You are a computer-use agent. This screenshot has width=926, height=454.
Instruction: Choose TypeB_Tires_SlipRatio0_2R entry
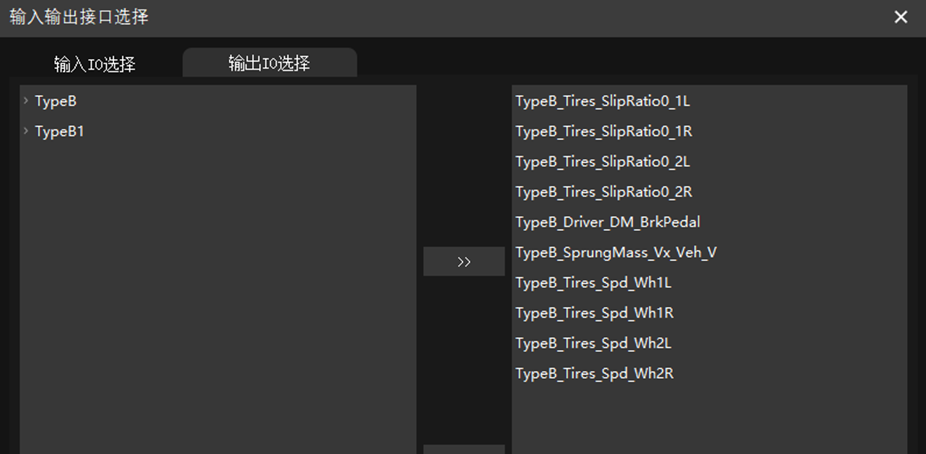click(x=603, y=192)
